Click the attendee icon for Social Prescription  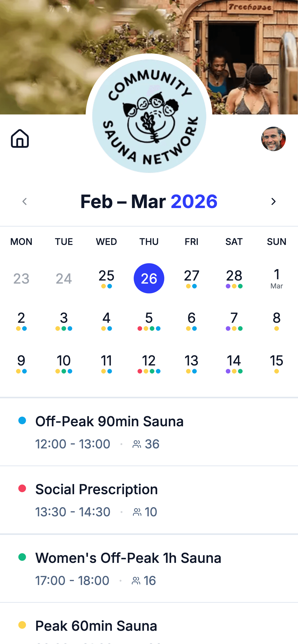pos(137,512)
